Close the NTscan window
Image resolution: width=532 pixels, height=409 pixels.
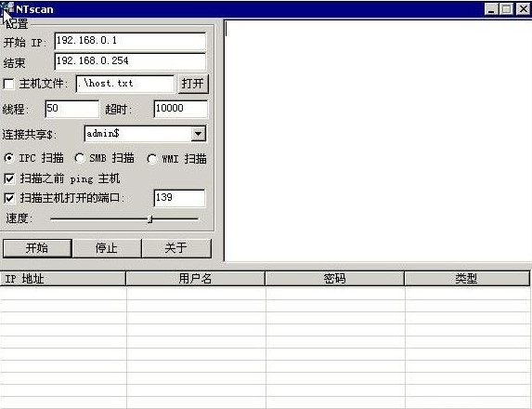coord(523,9)
